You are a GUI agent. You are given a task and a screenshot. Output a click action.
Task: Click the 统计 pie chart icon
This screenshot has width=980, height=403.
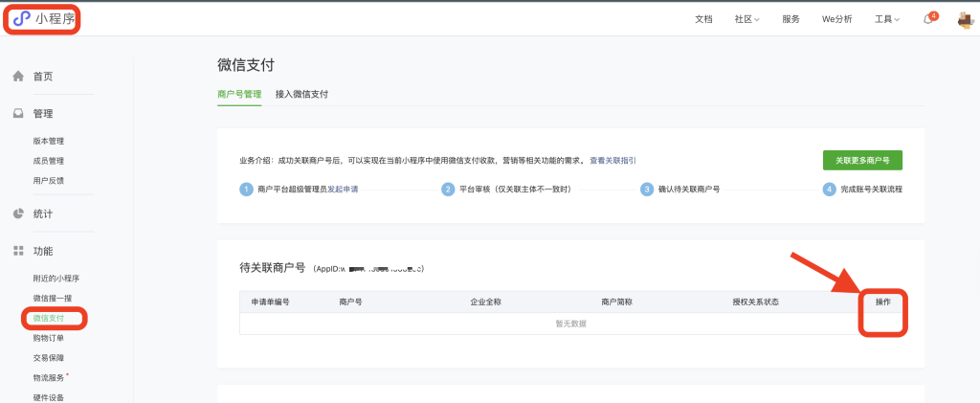pos(17,213)
